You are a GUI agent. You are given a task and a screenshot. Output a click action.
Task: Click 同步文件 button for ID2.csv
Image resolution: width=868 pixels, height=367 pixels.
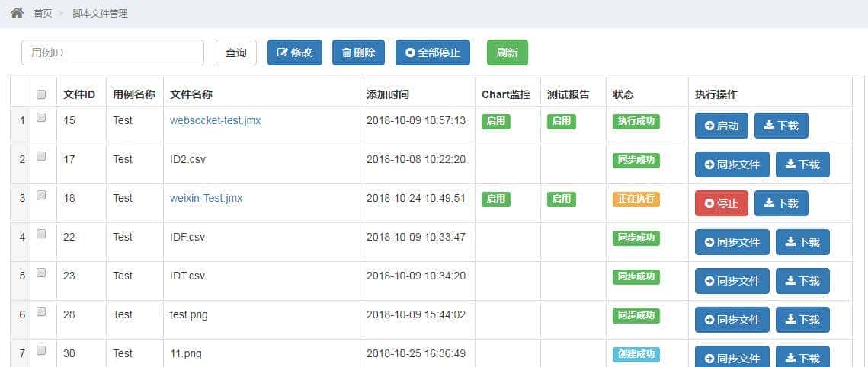tap(732, 164)
